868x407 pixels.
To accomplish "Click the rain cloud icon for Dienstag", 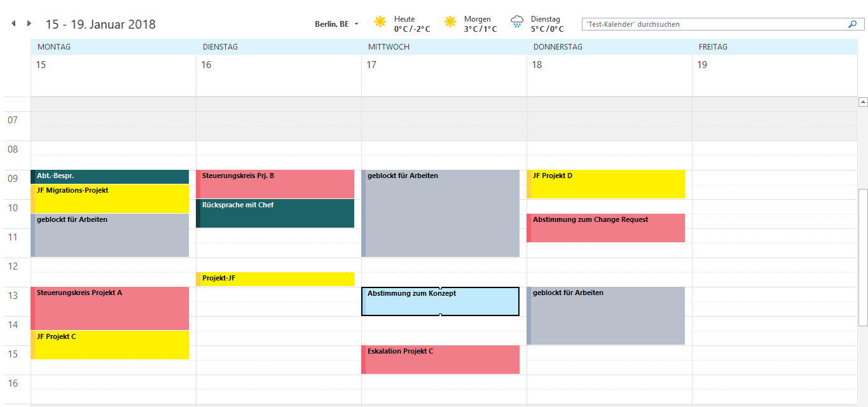I will click(x=517, y=23).
